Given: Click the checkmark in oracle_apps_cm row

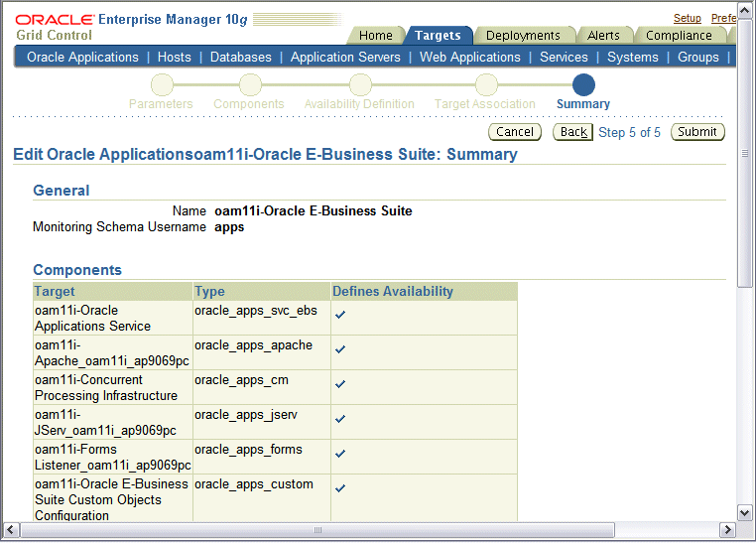Looking at the screenshot, I should pos(340,384).
